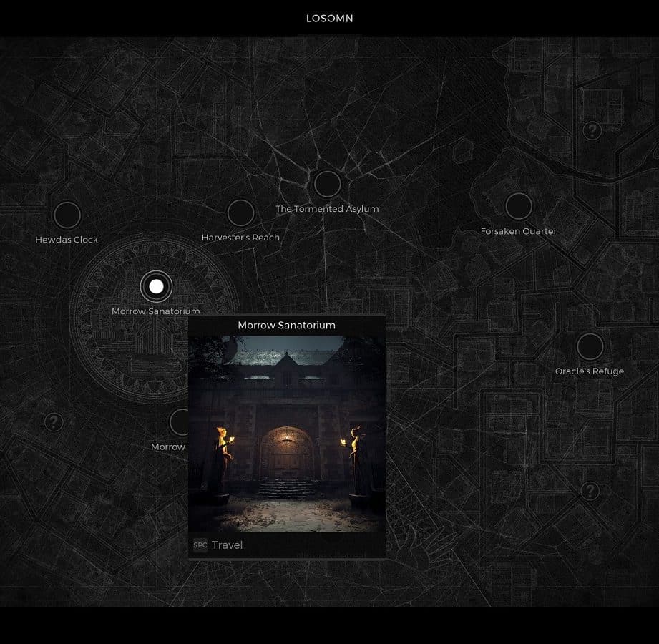Screen dimensions: 659x644
Task: Click the active Morrow Sanatorium node marker
Action: click(157, 287)
